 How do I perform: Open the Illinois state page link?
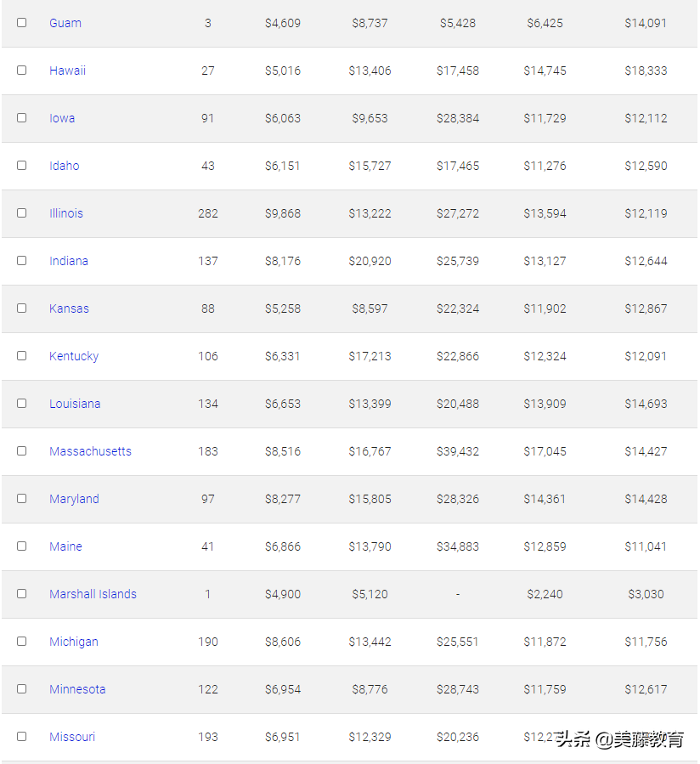[66, 213]
